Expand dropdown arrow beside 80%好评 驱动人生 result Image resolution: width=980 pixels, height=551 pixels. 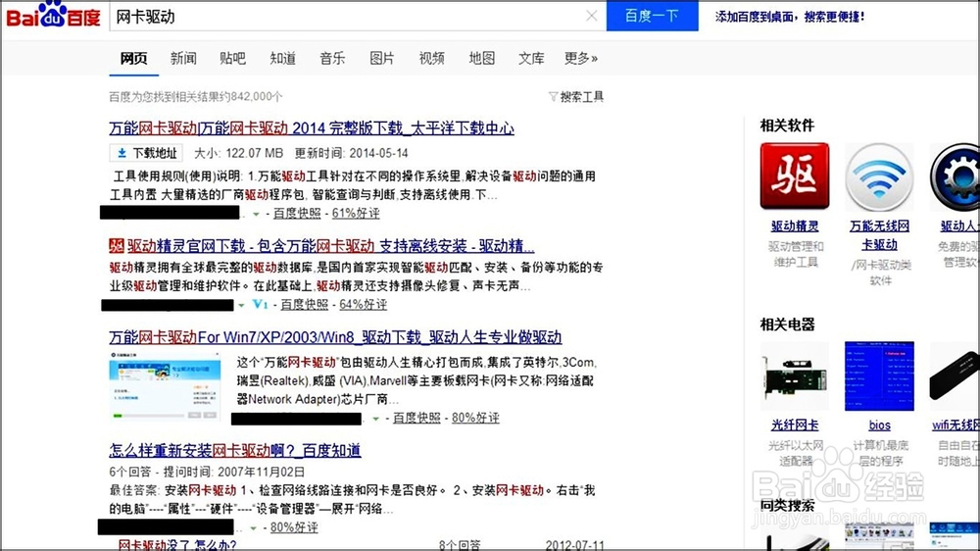pyautogui.click(x=375, y=419)
